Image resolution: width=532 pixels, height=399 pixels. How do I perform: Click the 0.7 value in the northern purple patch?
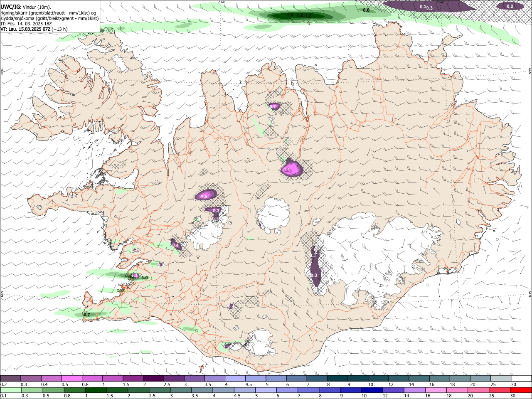tap(273, 107)
